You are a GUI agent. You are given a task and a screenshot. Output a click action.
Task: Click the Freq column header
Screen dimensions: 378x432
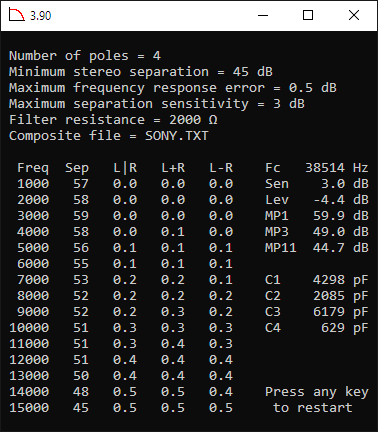[x=33, y=168]
